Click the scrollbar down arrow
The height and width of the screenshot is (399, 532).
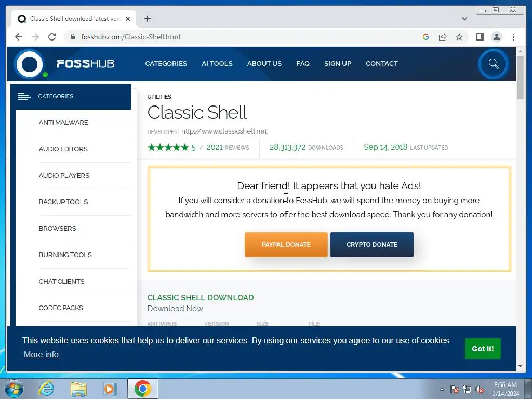(x=521, y=366)
